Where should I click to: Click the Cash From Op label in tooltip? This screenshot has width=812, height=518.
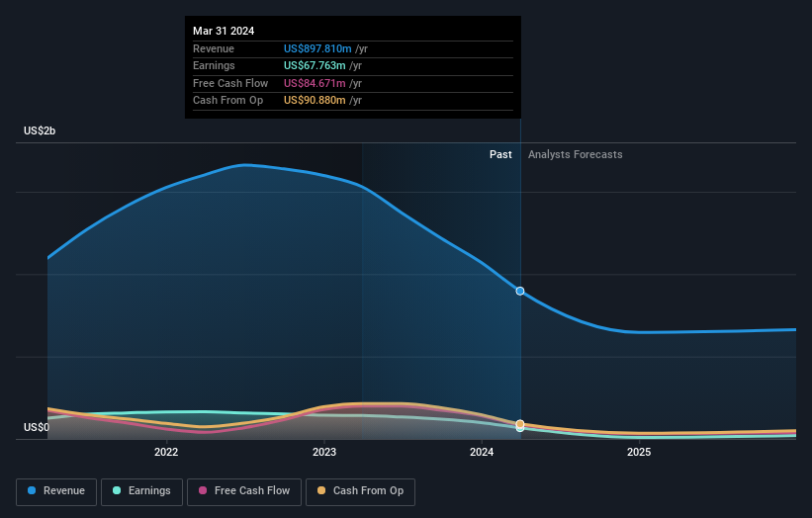click(227, 101)
